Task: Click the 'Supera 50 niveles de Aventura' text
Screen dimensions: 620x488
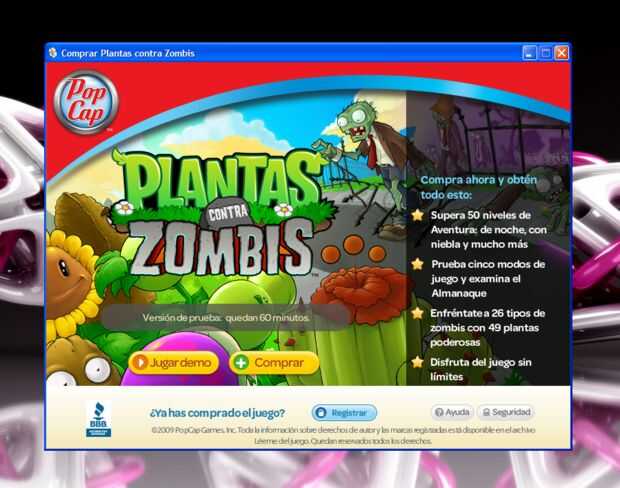Action: click(488, 230)
